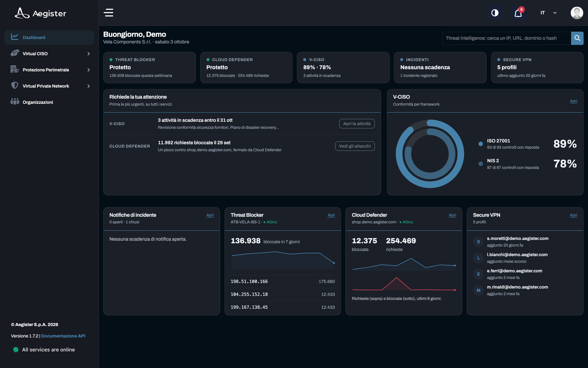Open the user avatar menu
This screenshot has height=368, width=588.
[x=577, y=13]
